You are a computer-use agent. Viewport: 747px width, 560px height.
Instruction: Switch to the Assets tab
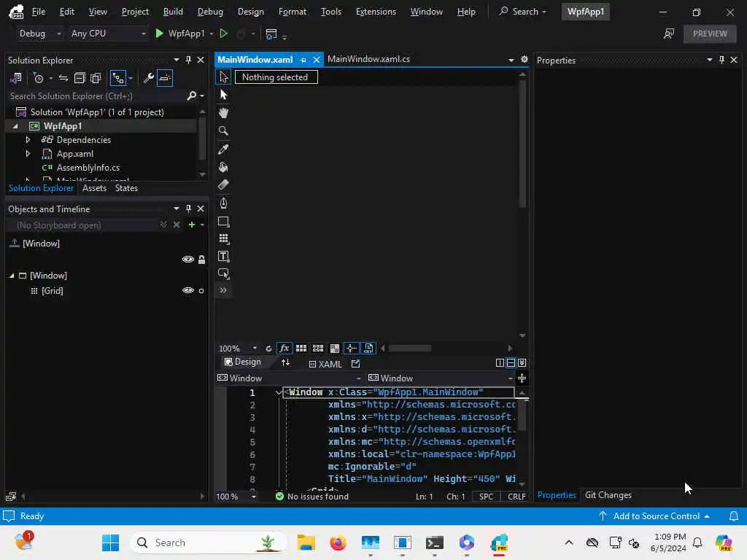click(94, 188)
